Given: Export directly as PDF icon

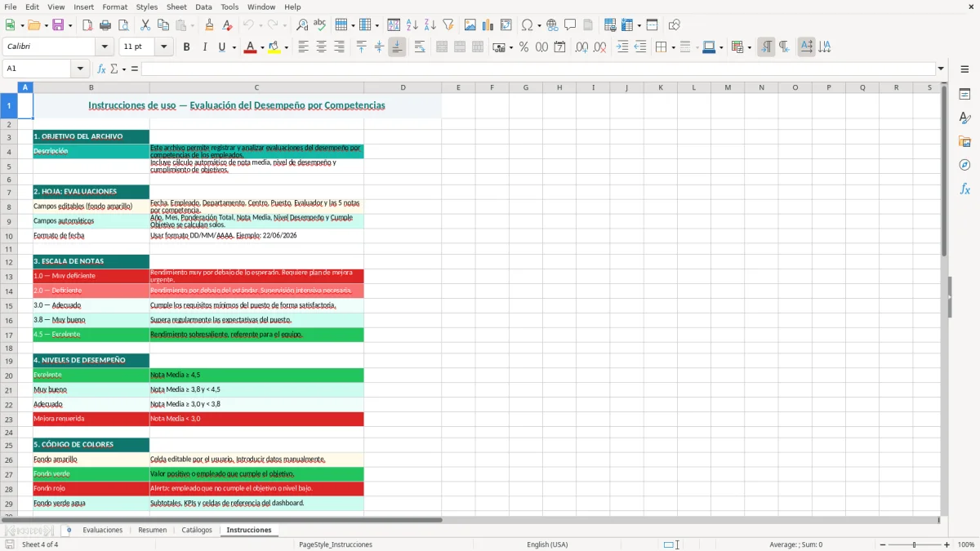Looking at the screenshot, I should pos(87,25).
